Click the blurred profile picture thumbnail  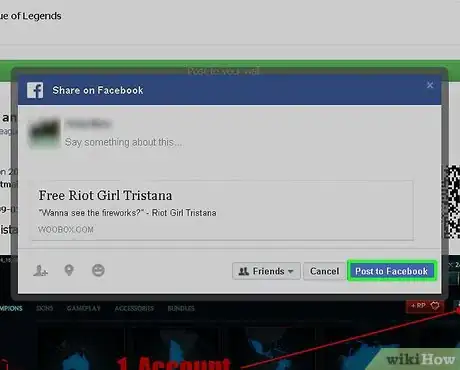pyautogui.click(x=44, y=133)
